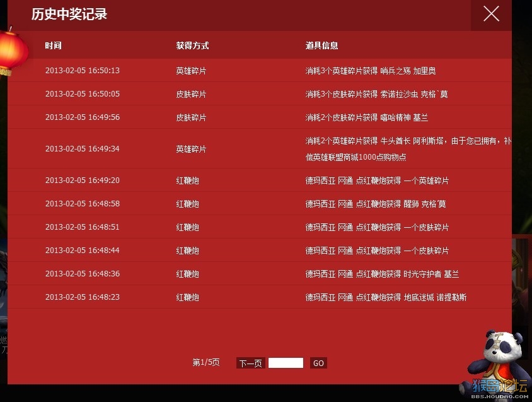Click 皮肤碎片 in the 16:49:56 row
532x402 pixels.
[191, 117]
